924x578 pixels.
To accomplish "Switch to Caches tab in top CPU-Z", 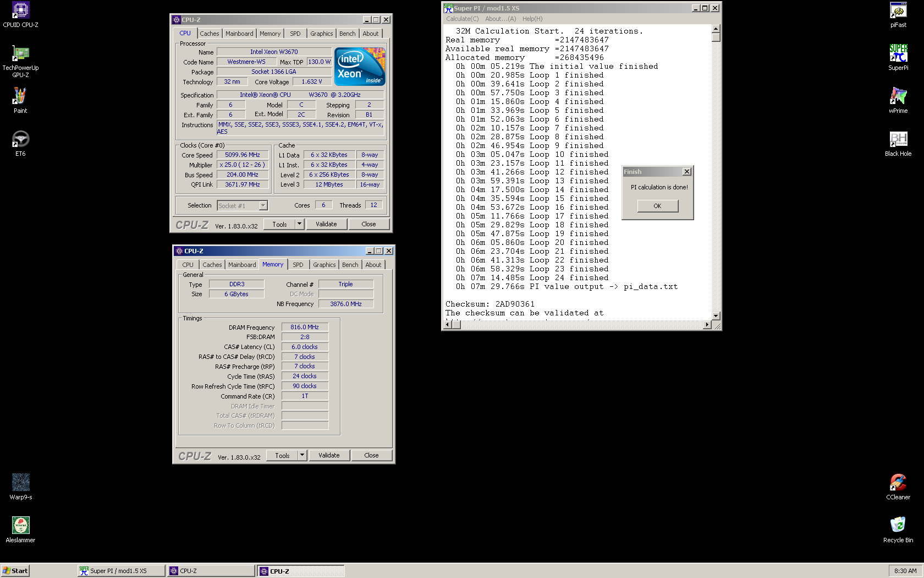I will [209, 34].
